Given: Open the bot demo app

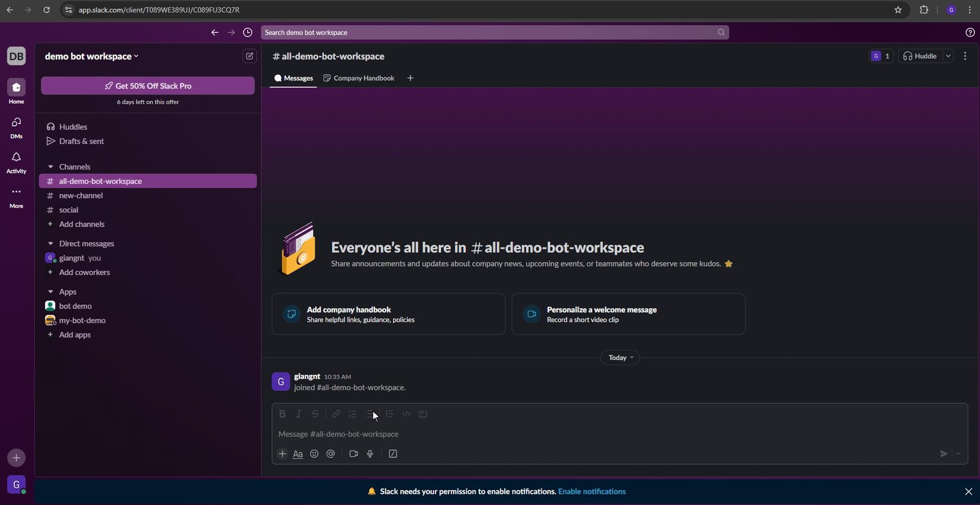Looking at the screenshot, I should (x=148, y=306).
